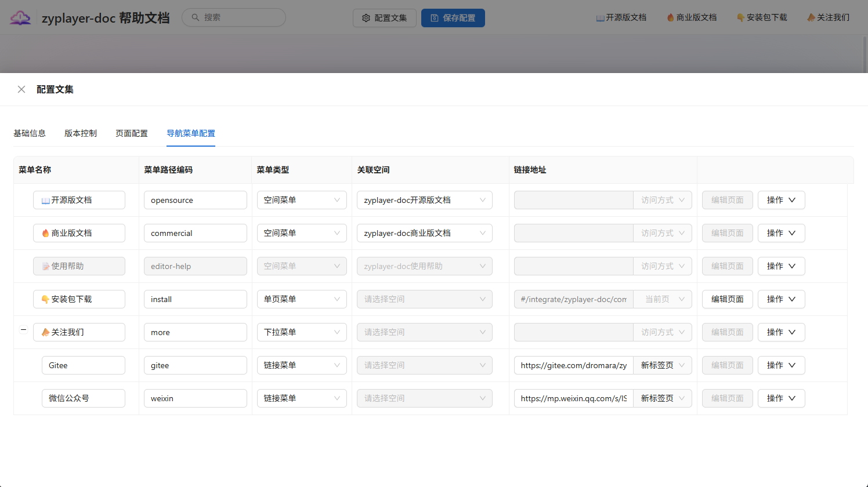Open 商业版文档 in top navigation
868x487 pixels.
(692, 17)
